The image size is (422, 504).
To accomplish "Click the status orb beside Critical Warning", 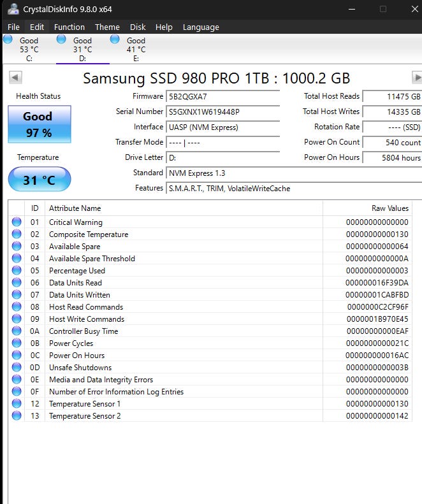I will (x=17, y=222).
